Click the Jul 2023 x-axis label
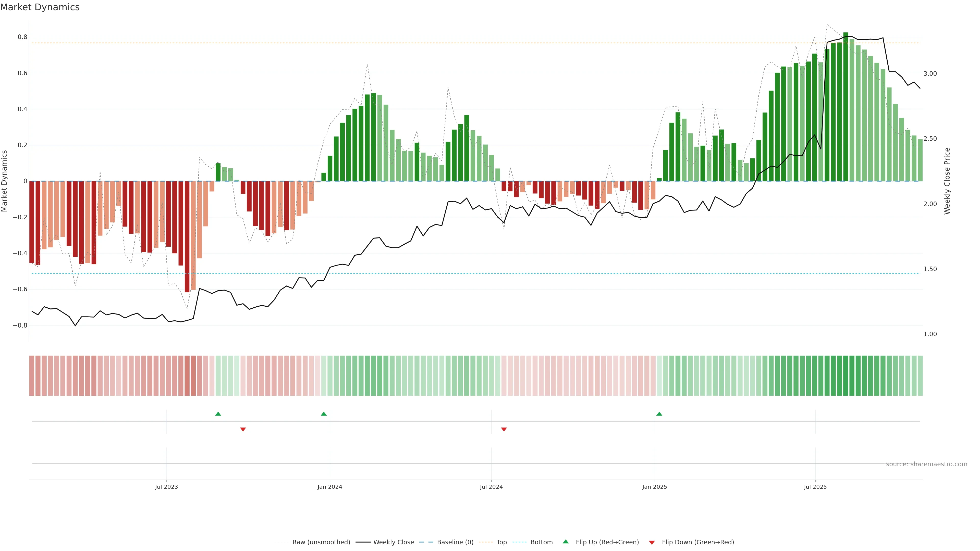 [166, 487]
